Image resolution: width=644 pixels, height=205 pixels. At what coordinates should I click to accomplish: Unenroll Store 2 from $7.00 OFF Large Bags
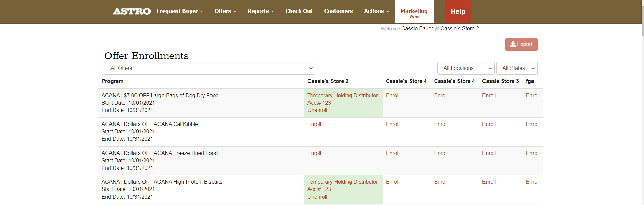[x=317, y=110]
